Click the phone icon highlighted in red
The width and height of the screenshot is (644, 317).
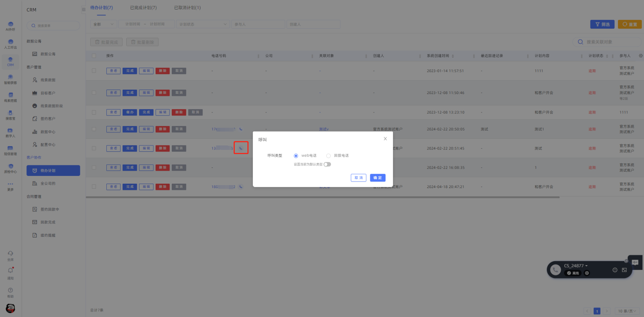(241, 148)
